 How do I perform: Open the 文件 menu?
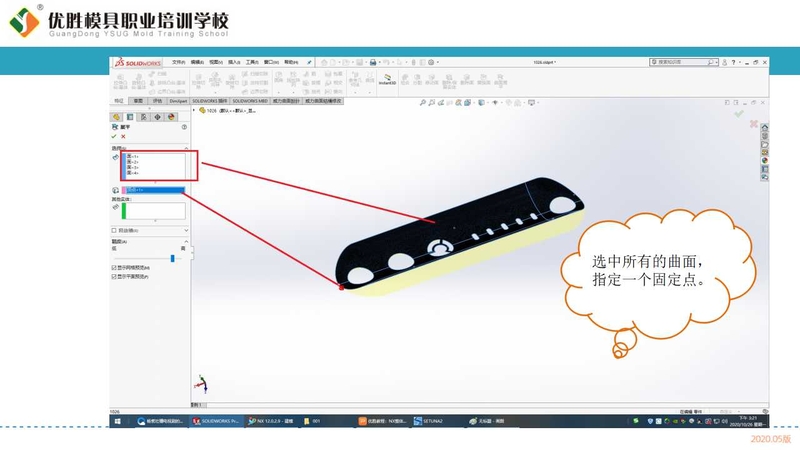[178, 62]
